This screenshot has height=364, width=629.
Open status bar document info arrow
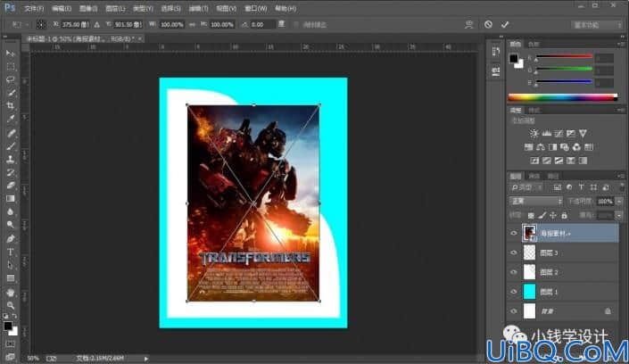146,359
